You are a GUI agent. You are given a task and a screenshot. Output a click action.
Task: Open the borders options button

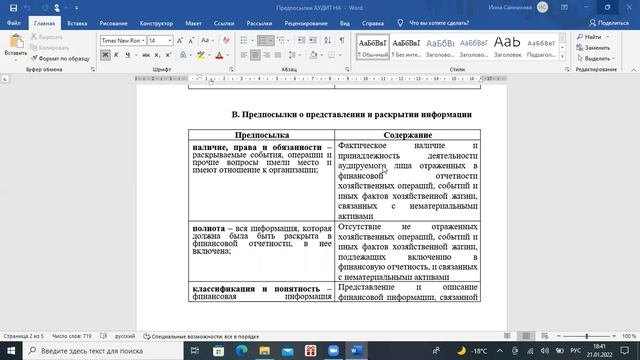(x=331, y=55)
